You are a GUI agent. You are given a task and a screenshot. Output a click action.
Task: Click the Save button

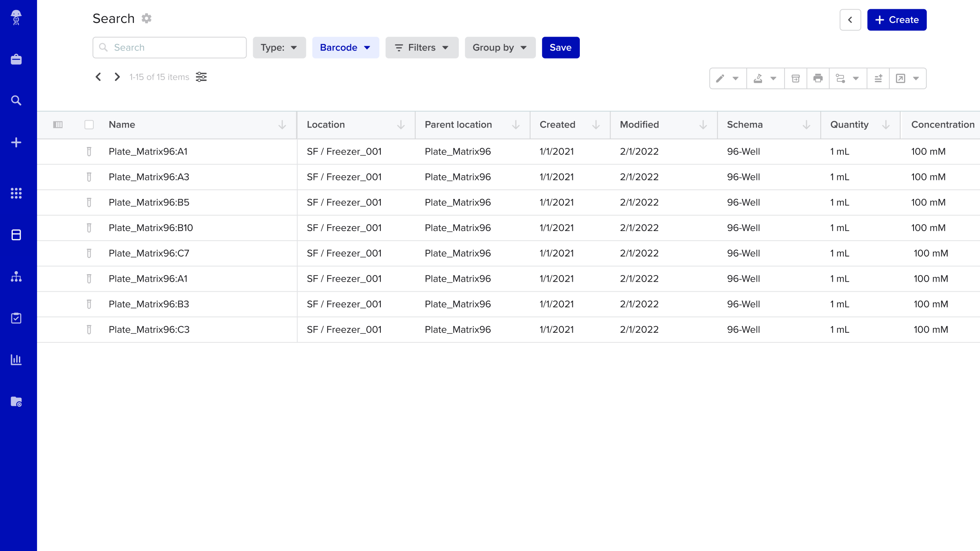click(x=560, y=48)
